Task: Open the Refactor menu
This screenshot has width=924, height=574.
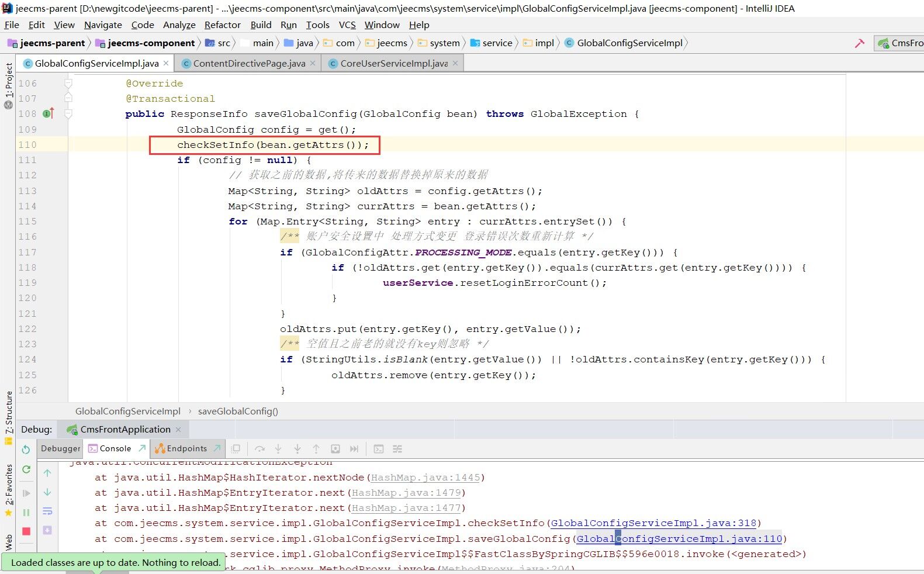Action: tap(222, 25)
